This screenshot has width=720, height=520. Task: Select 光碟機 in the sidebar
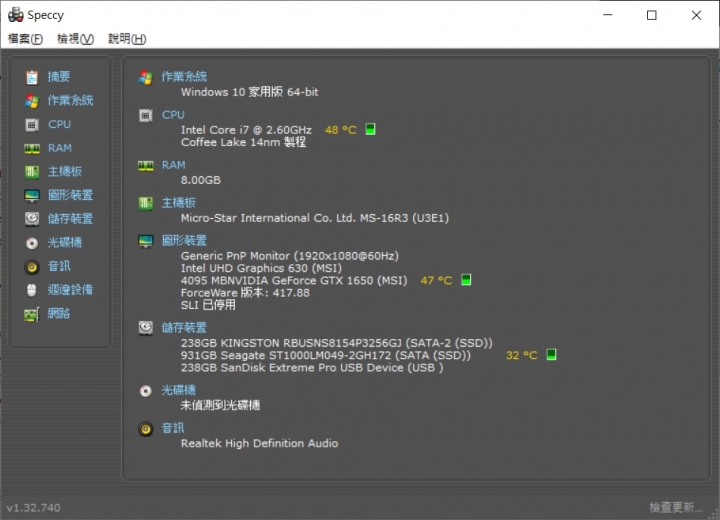coord(65,243)
